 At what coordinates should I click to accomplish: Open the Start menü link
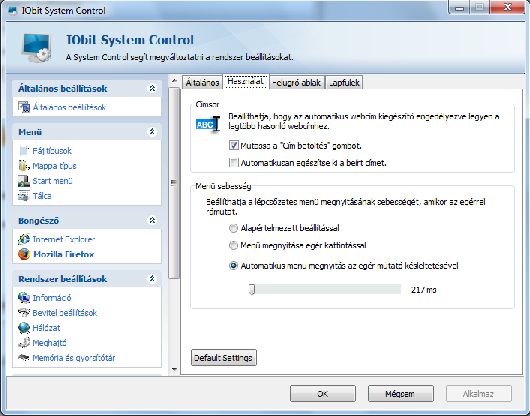pyautogui.click(x=52, y=181)
